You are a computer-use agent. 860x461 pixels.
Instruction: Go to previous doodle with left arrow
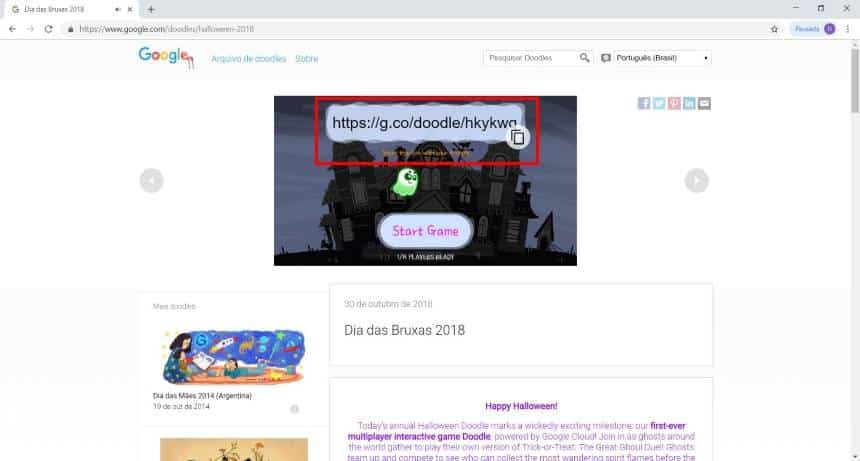point(151,180)
